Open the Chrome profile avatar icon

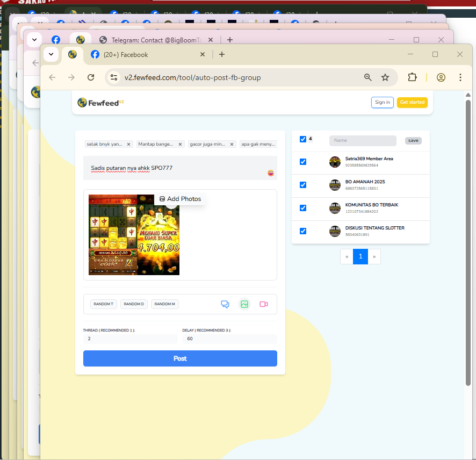[x=441, y=77]
